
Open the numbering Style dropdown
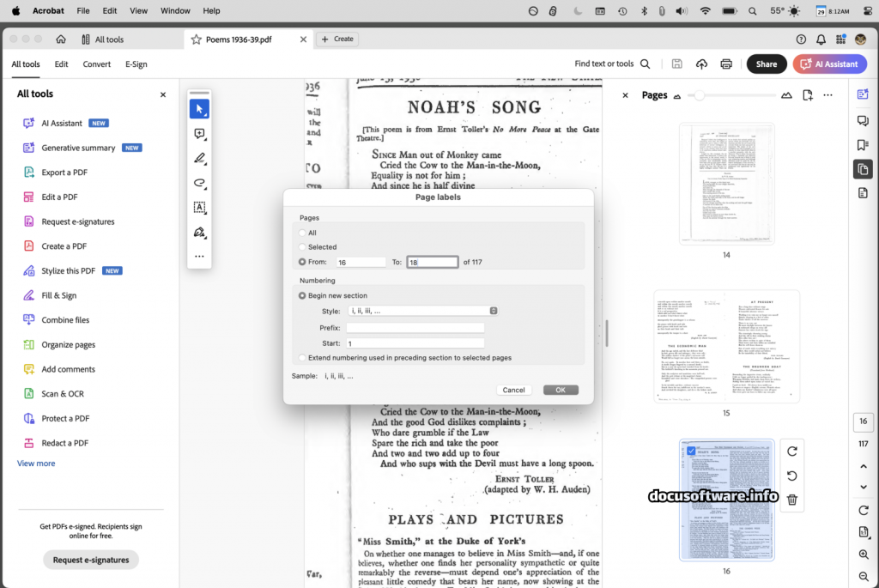pyautogui.click(x=424, y=311)
